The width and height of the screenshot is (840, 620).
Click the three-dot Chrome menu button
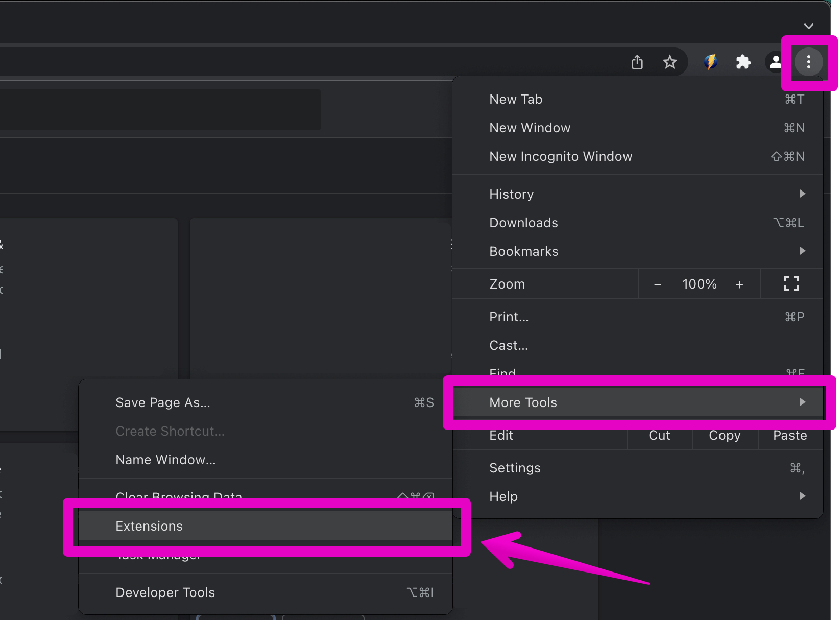click(x=808, y=62)
